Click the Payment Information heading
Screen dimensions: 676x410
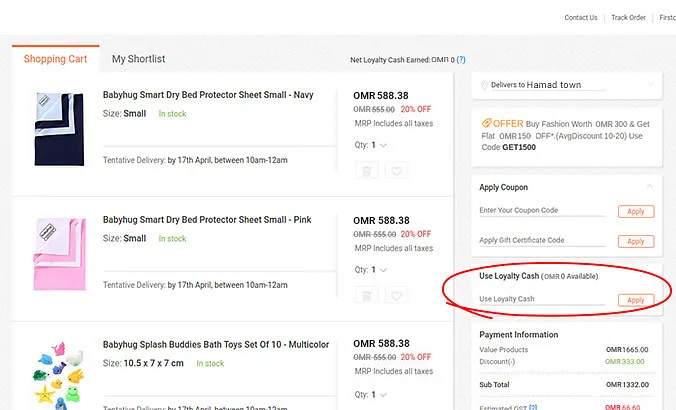pyautogui.click(x=519, y=335)
